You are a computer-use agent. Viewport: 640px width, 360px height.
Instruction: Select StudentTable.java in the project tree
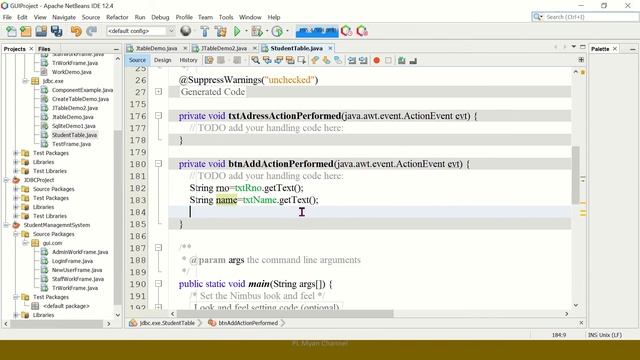pyautogui.click(x=74, y=135)
